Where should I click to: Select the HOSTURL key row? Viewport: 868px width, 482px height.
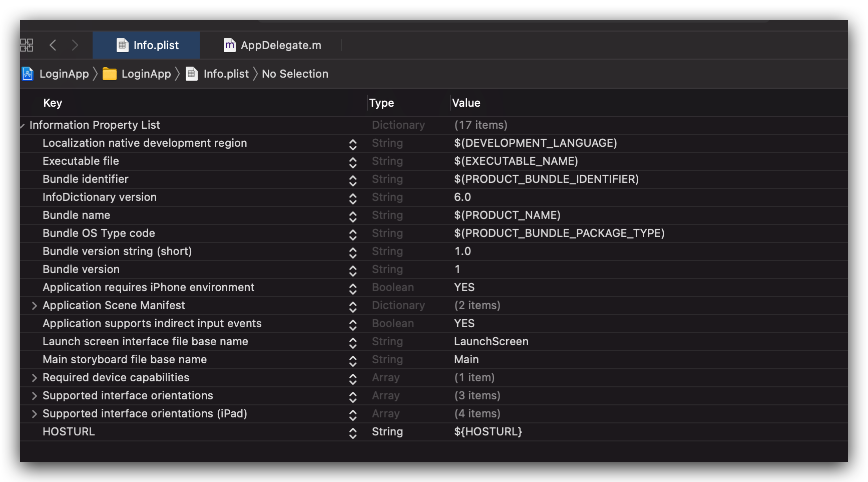pyautogui.click(x=69, y=431)
